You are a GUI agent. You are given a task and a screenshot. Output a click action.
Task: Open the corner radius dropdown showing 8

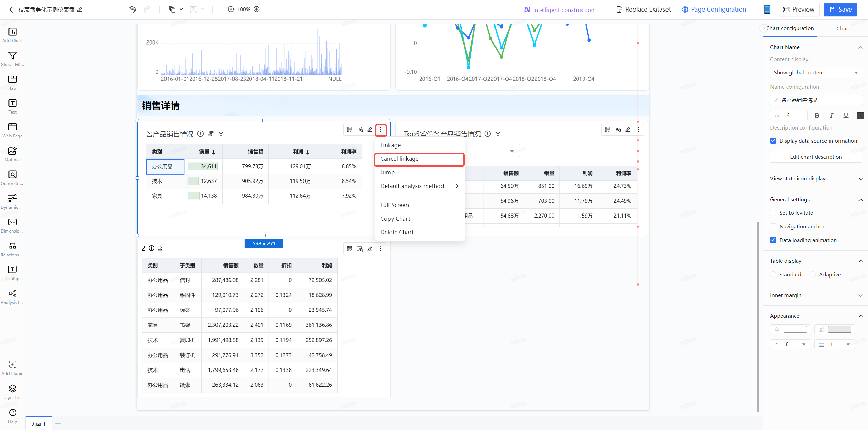791,344
